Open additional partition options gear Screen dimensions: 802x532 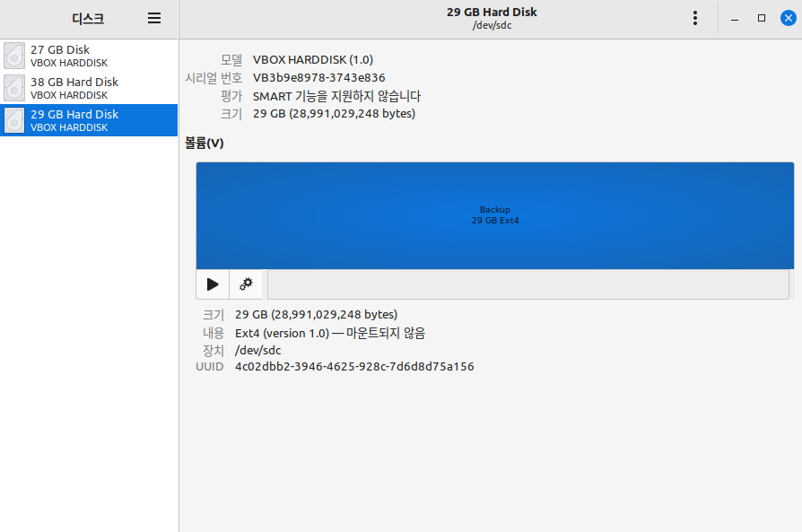tap(246, 283)
